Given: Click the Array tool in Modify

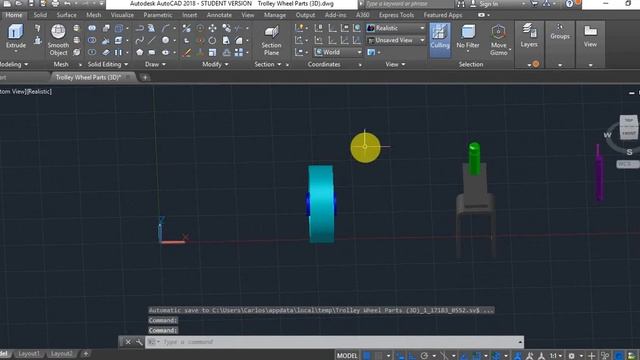Looking at the screenshot, I should pos(239,52).
